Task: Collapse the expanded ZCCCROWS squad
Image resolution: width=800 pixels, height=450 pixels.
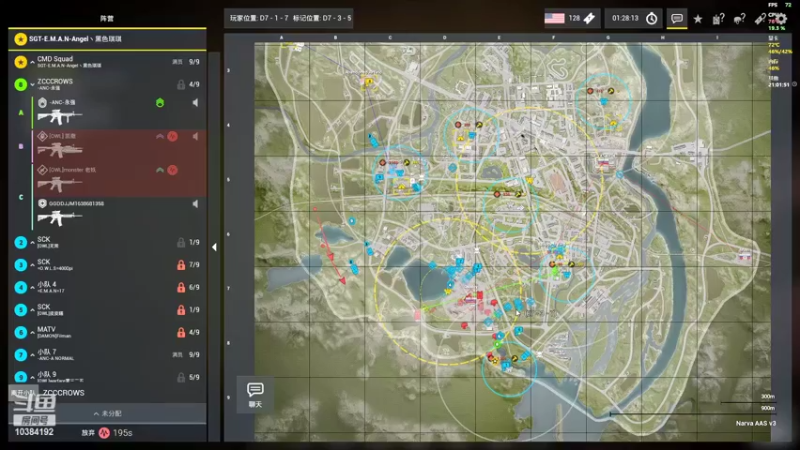Action: 32,84
